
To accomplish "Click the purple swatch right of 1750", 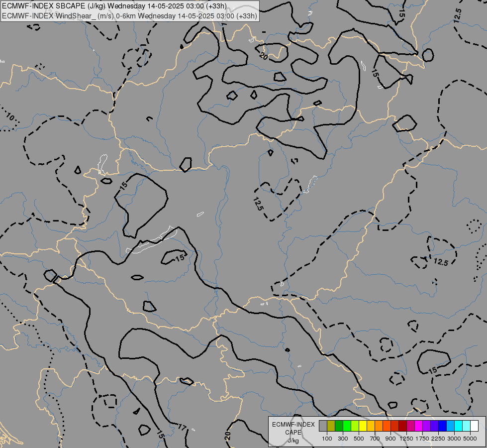I will [x=427, y=426].
